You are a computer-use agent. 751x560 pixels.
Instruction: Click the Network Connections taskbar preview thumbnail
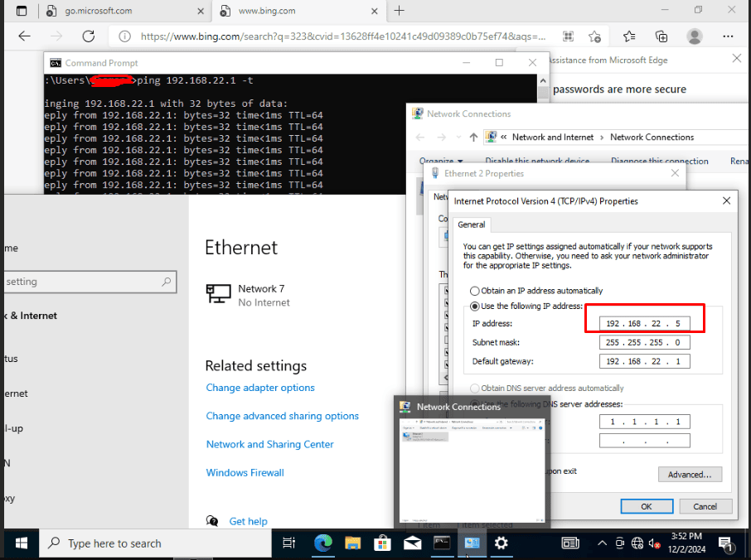[472, 470]
